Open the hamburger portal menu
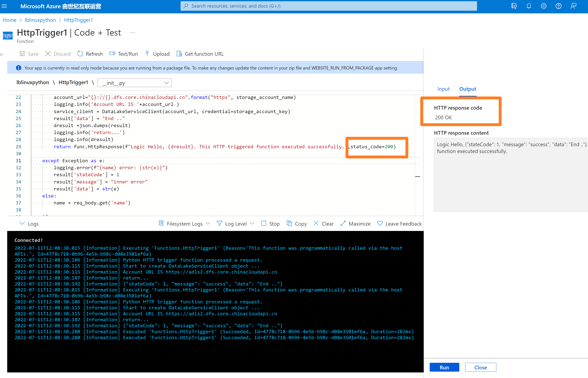The width and height of the screenshot is (588, 378). pyautogui.click(x=4, y=6)
